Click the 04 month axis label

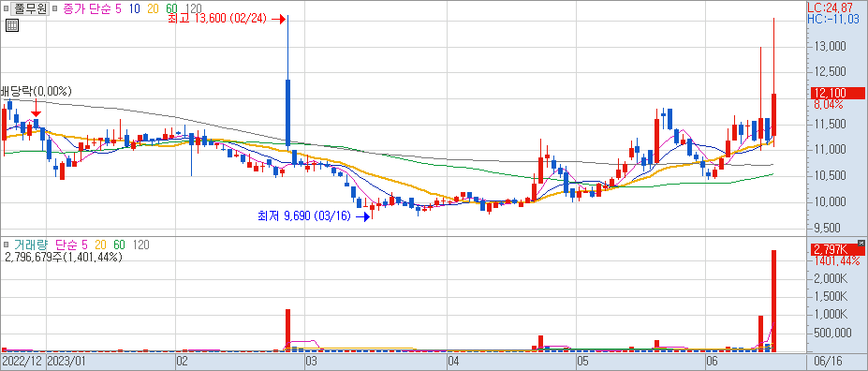[454, 362]
